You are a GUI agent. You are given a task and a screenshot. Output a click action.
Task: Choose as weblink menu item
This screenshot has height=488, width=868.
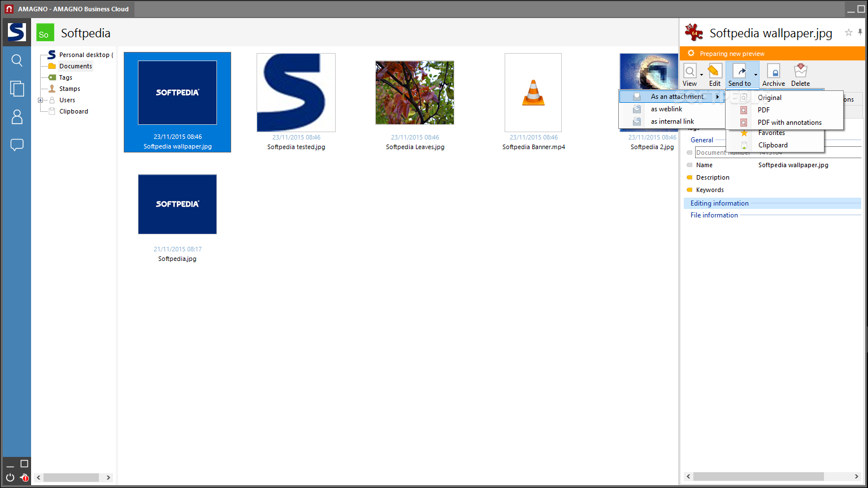[672, 109]
